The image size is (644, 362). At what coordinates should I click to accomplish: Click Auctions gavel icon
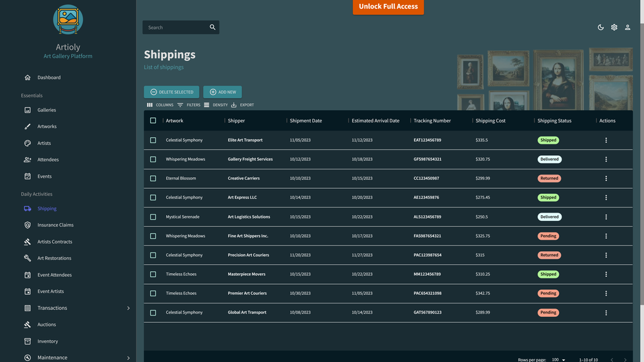pos(28,325)
